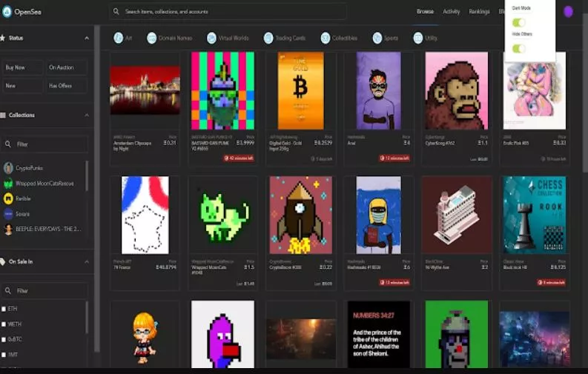Open the Collectibles category icon
This screenshot has height=374, width=588.
point(326,38)
